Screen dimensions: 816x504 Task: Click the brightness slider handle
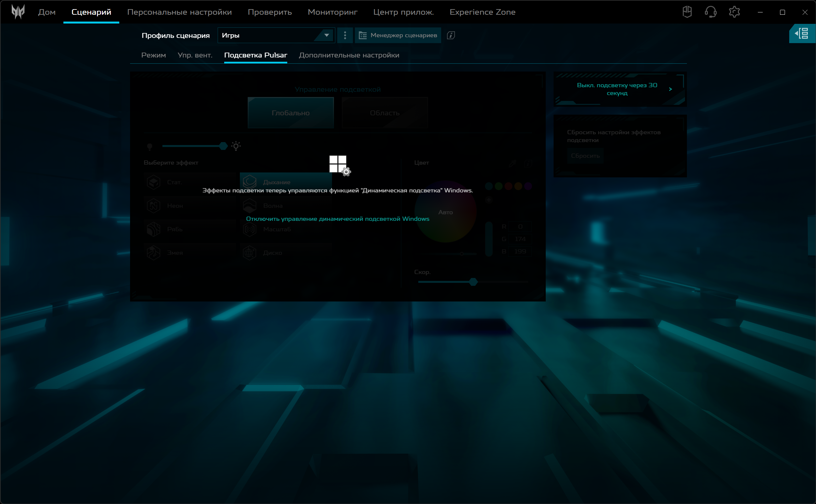pyautogui.click(x=223, y=146)
